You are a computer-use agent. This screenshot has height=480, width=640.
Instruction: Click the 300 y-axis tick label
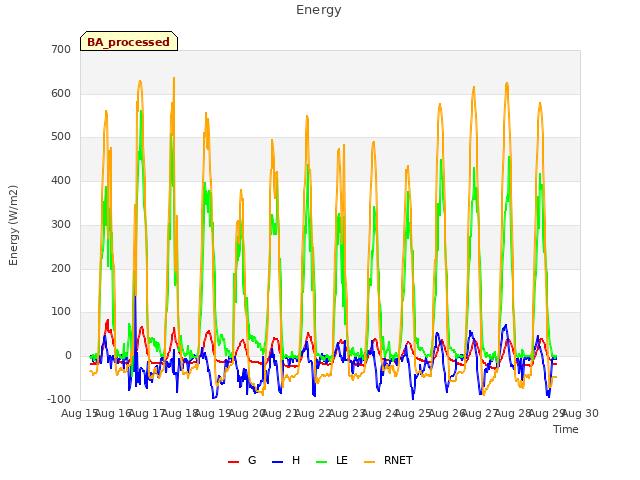point(61,224)
